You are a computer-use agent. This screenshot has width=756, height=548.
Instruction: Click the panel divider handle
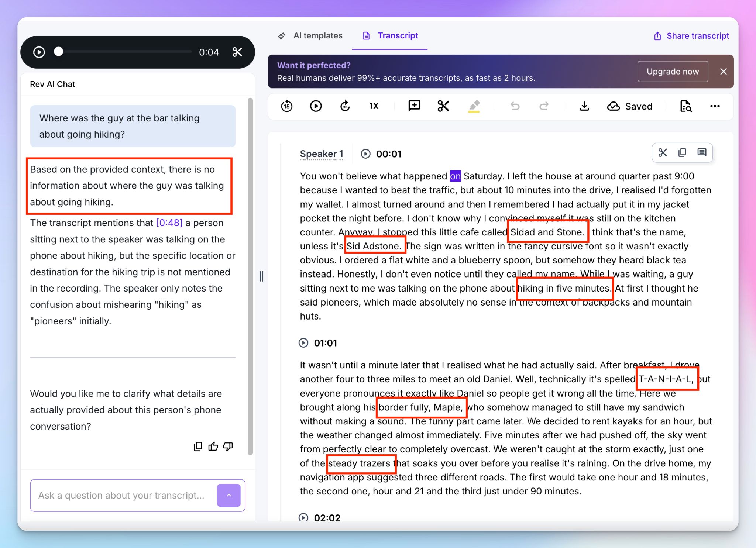coord(261,276)
